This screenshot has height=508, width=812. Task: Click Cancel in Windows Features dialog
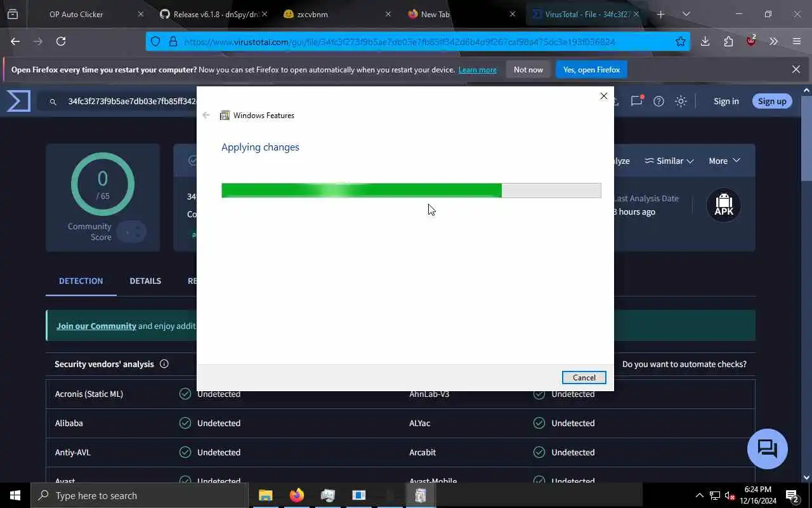point(584,377)
